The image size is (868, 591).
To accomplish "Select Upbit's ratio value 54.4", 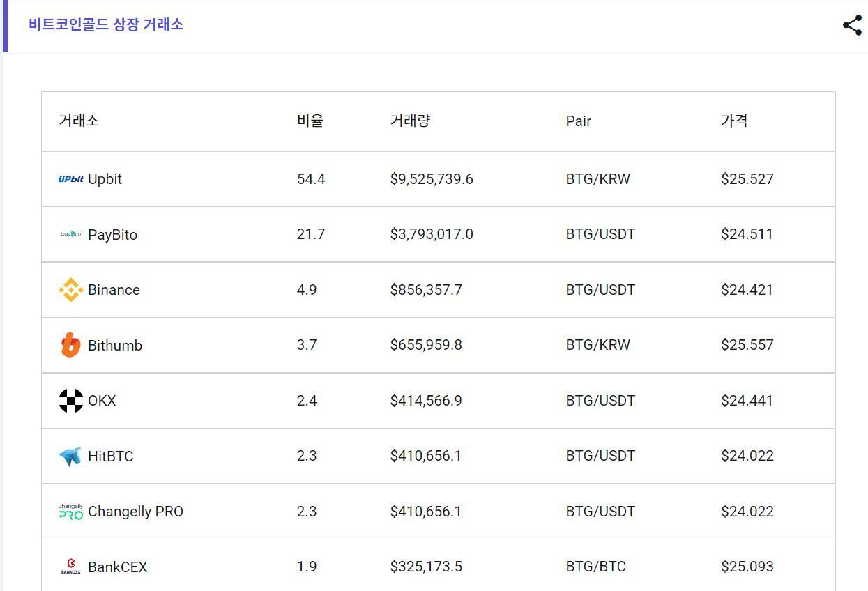I will (x=311, y=179).
